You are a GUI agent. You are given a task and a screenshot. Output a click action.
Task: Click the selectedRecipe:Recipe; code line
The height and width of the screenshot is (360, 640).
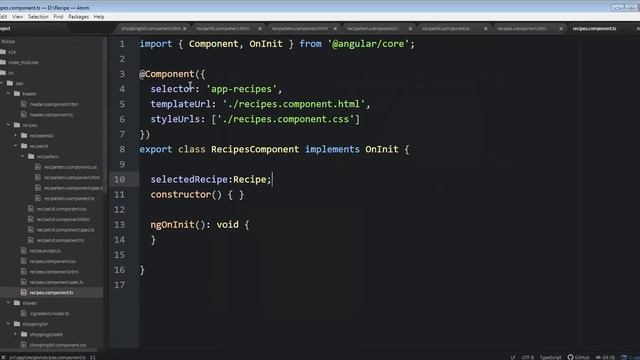click(x=211, y=180)
